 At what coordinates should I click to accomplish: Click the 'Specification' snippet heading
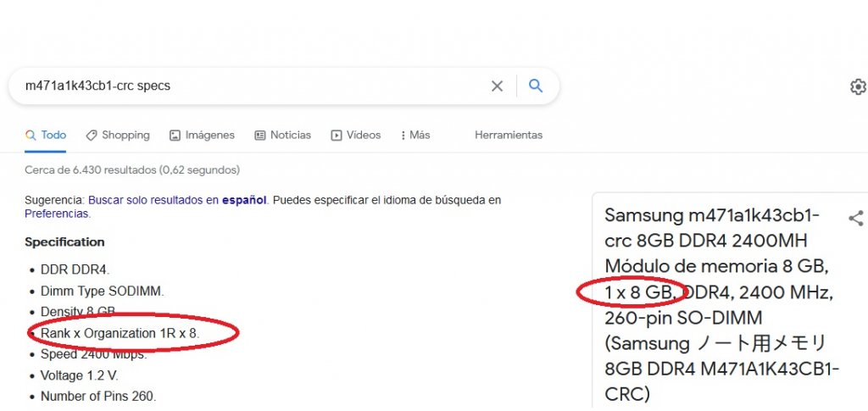pyautogui.click(x=64, y=242)
